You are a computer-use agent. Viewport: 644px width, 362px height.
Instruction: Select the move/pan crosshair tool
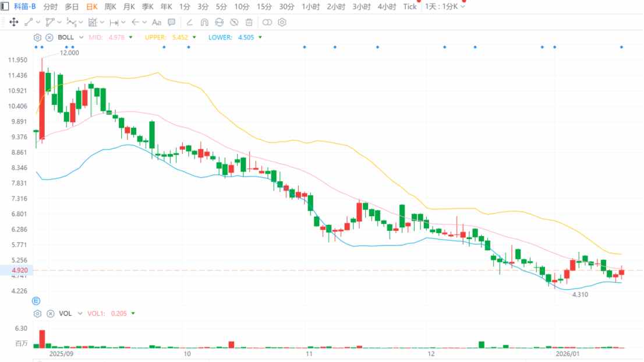13,22
